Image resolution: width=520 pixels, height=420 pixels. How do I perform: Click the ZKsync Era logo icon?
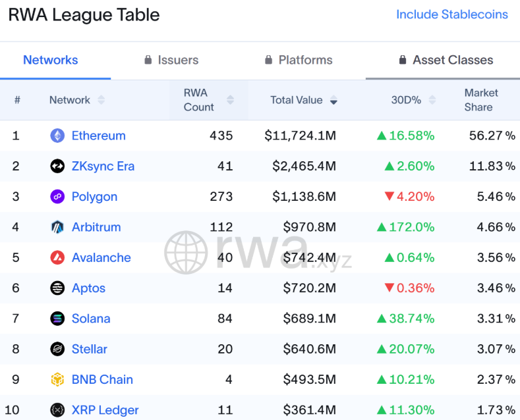click(x=57, y=166)
